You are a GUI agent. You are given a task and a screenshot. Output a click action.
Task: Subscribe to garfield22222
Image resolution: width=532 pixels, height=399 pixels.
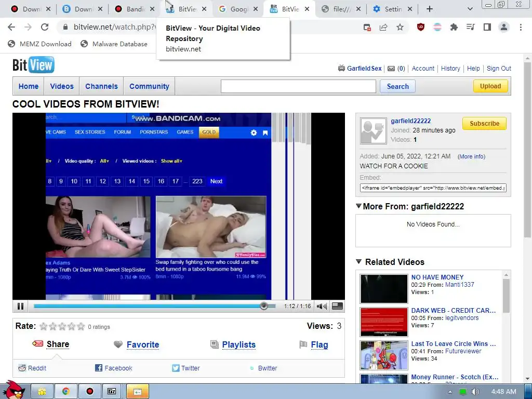tap(484, 124)
